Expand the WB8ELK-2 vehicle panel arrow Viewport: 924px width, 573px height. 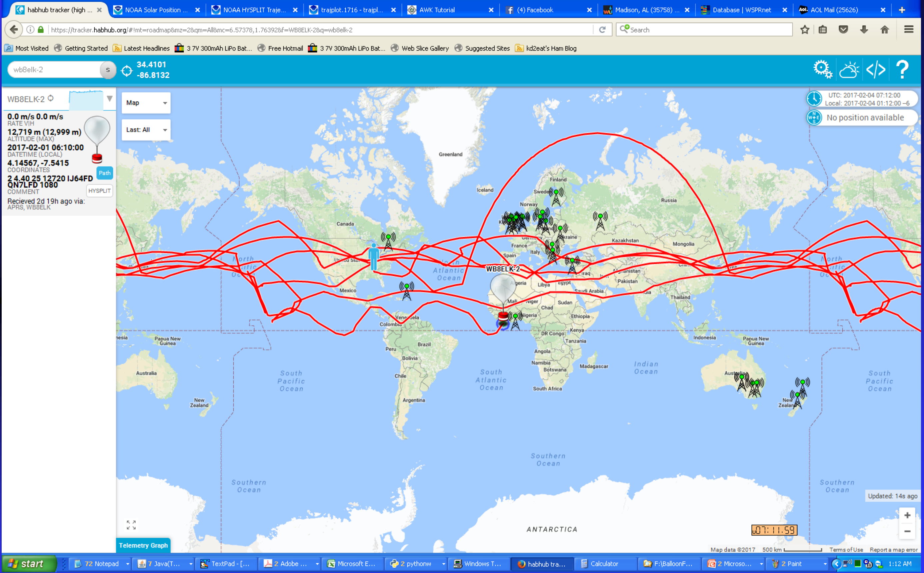(x=110, y=99)
